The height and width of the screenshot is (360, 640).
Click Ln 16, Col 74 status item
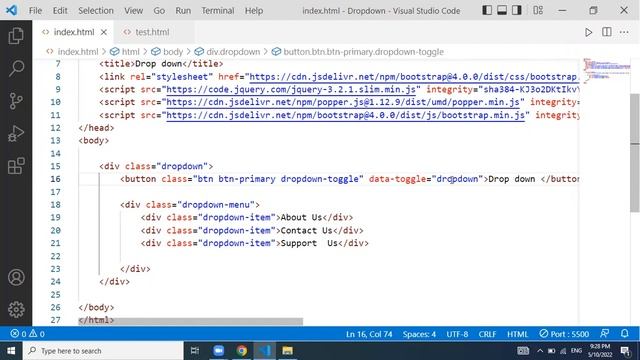tap(369, 334)
